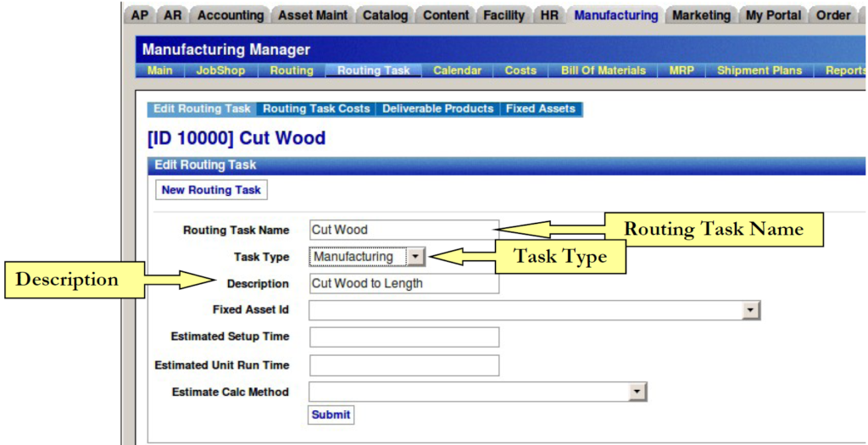Select the Estimated Unit Run Time field

[x=403, y=365]
